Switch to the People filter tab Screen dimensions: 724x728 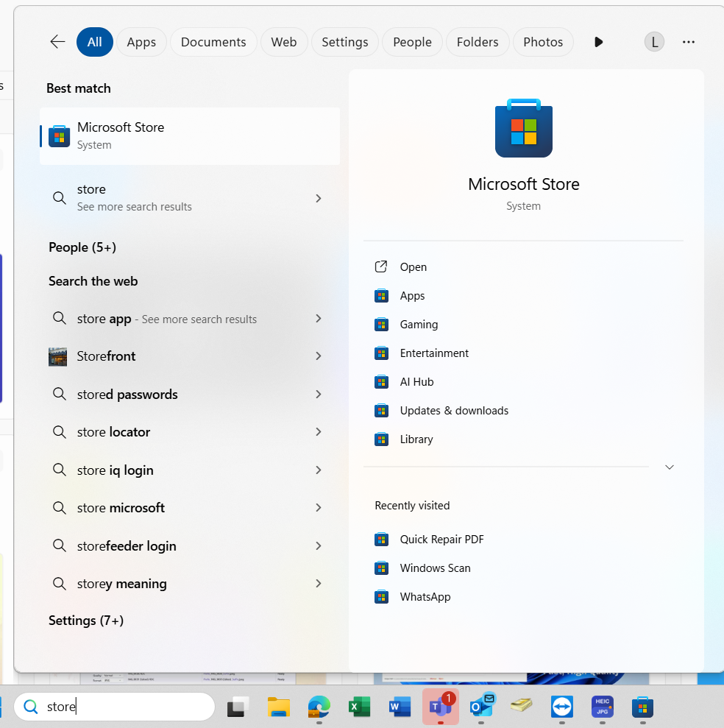tap(412, 42)
